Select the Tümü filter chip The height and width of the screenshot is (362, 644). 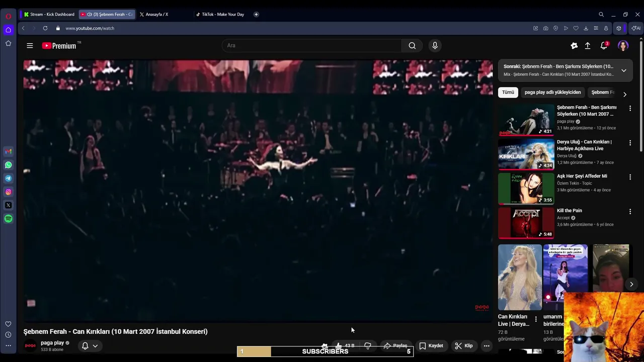tap(508, 93)
